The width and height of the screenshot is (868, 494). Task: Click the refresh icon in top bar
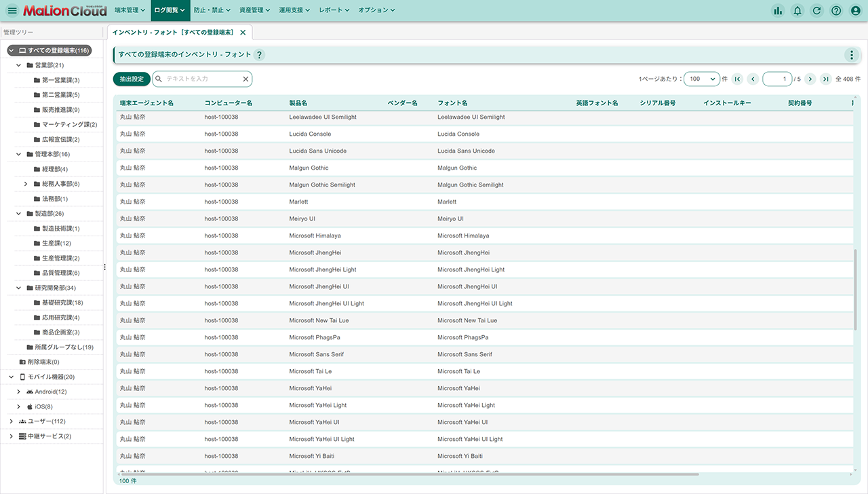tap(817, 11)
